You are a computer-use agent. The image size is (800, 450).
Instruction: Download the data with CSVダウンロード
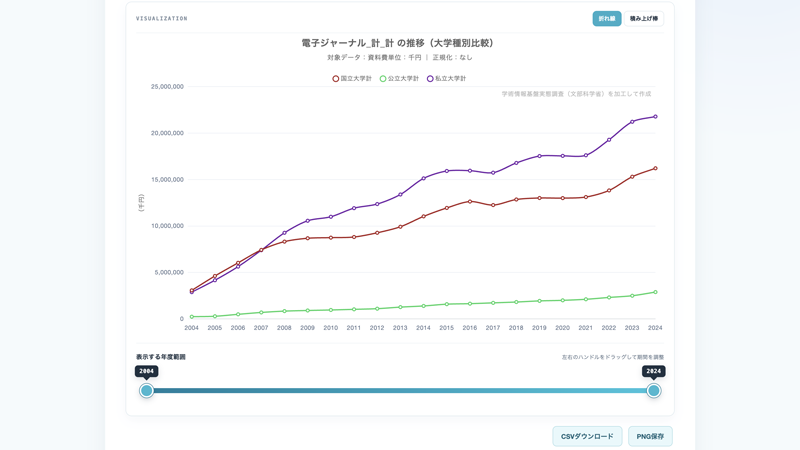pos(587,436)
